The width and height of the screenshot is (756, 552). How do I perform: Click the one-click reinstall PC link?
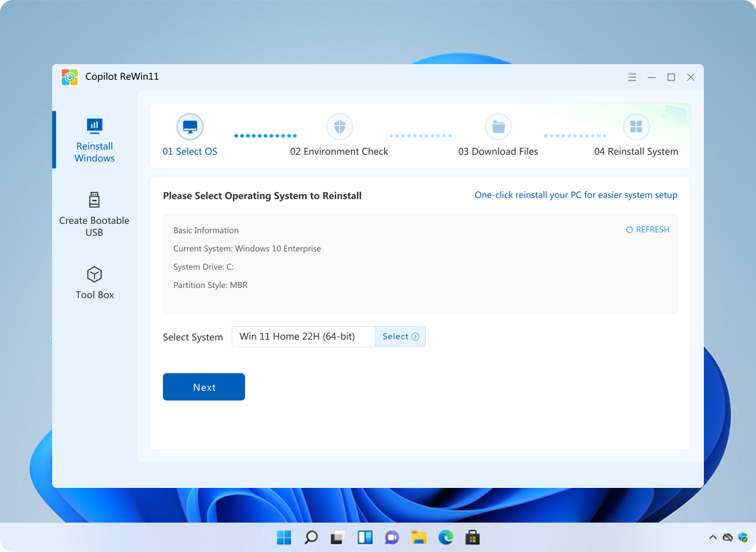point(576,195)
